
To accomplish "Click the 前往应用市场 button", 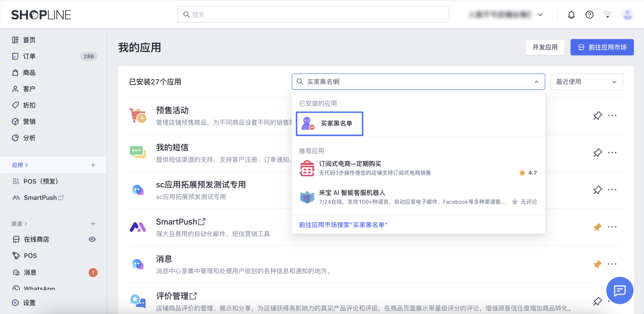I will pyautogui.click(x=602, y=47).
